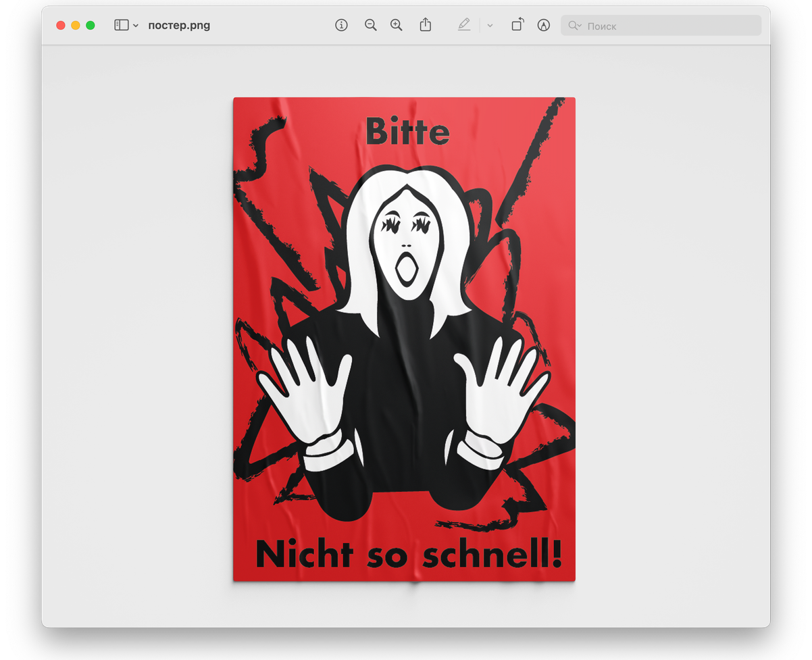Viewport: 812px width, 660px height.
Task: Show the image info inspector
Action: [341, 26]
